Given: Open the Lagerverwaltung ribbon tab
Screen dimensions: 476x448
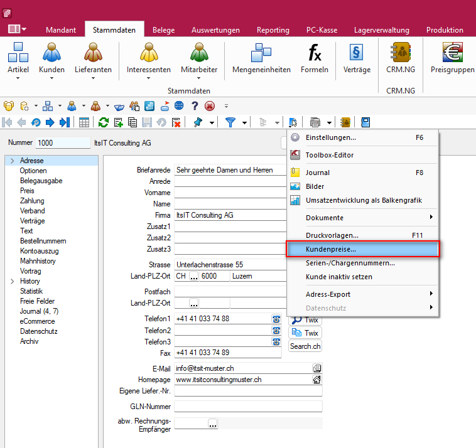Looking at the screenshot, I should 382,30.
